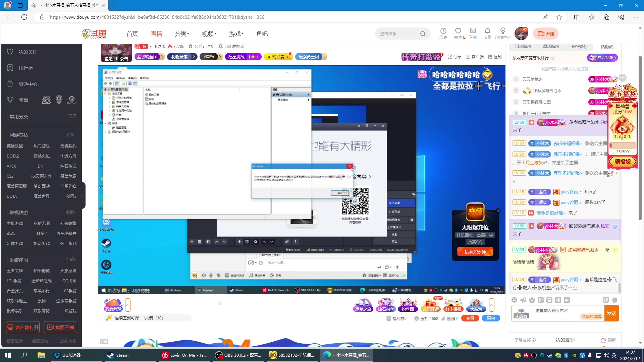Click the 开播 start-streaming button
This screenshot has width=644, height=362.
click(x=546, y=34)
